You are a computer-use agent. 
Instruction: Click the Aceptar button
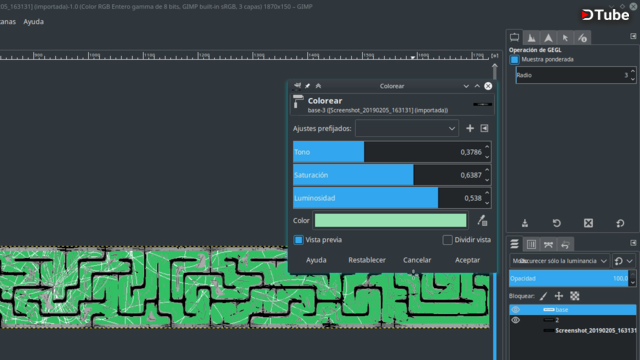tap(467, 260)
